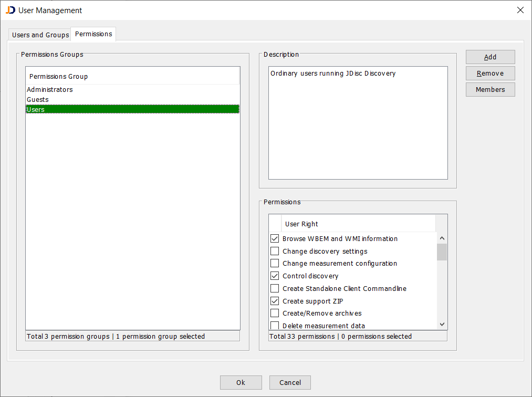Screen dimensions: 532x397
Task: Enable the Create/Remove archives permission
Action: [x=274, y=313]
